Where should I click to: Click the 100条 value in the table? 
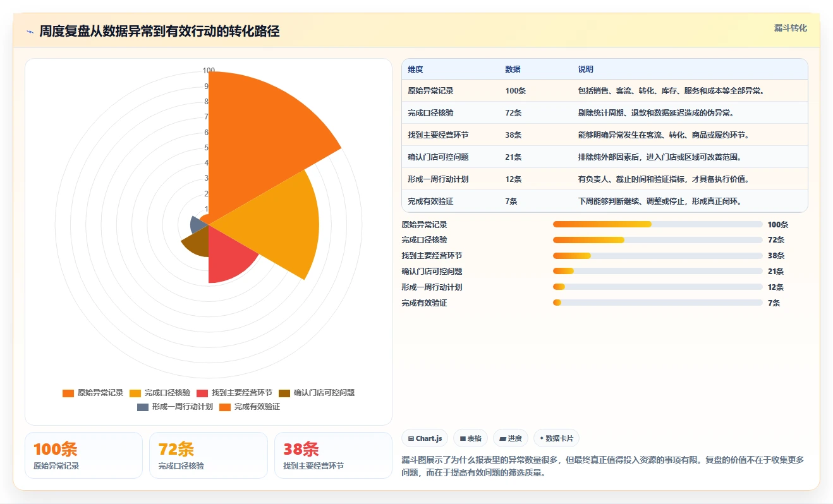(x=515, y=91)
